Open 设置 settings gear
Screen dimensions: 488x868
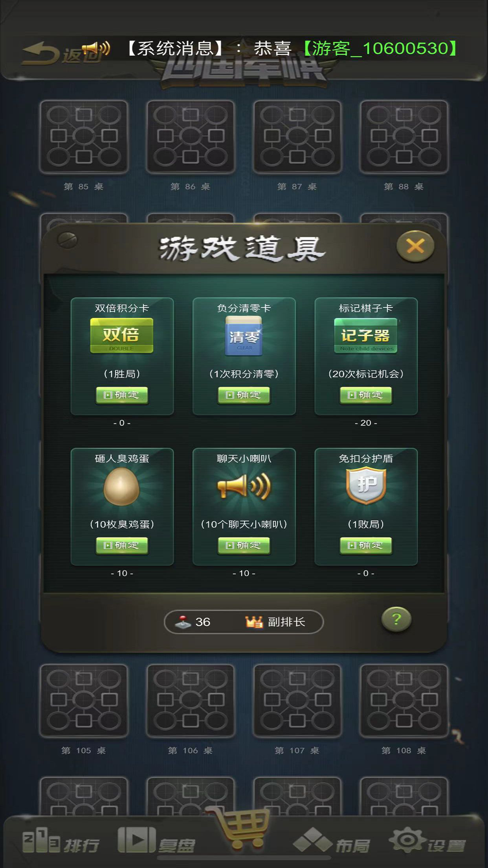[x=427, y=841]
